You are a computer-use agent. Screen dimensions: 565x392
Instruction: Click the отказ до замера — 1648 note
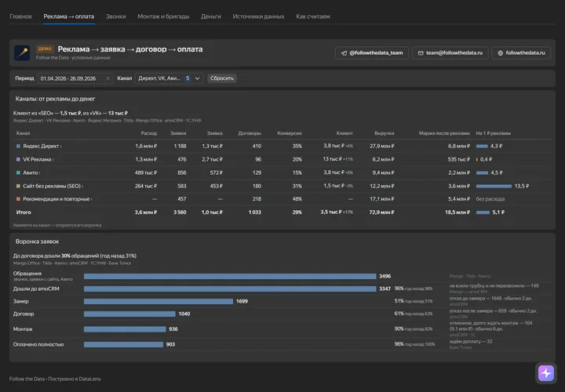(490, 299)
